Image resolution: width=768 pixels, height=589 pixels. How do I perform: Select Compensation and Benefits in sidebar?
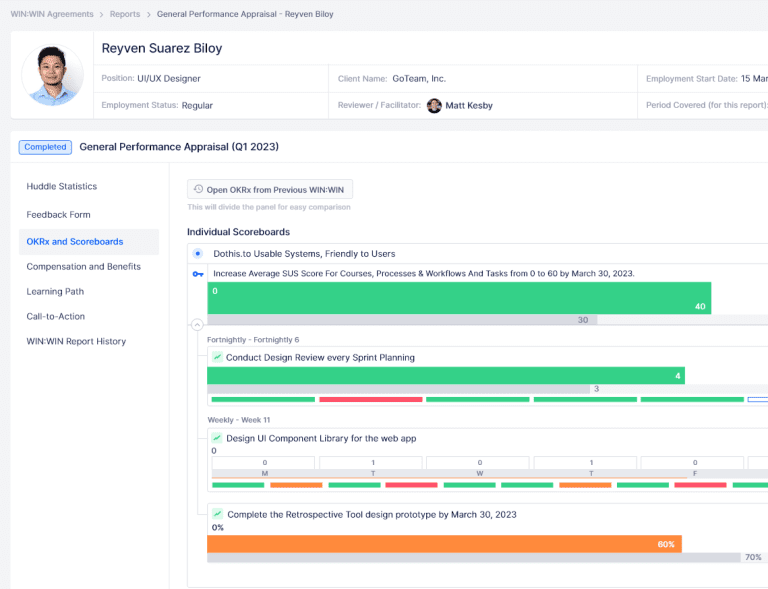click(x=83, y=267)
